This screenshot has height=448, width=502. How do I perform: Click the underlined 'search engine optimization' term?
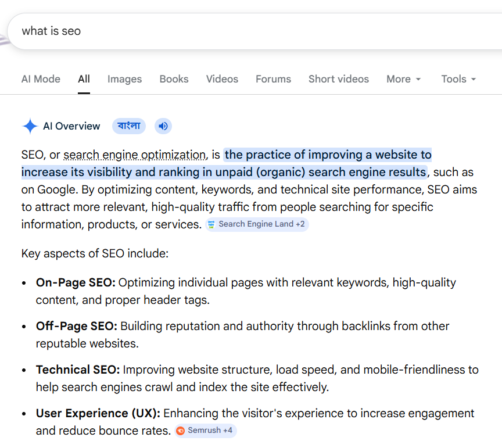pos(134,155)
